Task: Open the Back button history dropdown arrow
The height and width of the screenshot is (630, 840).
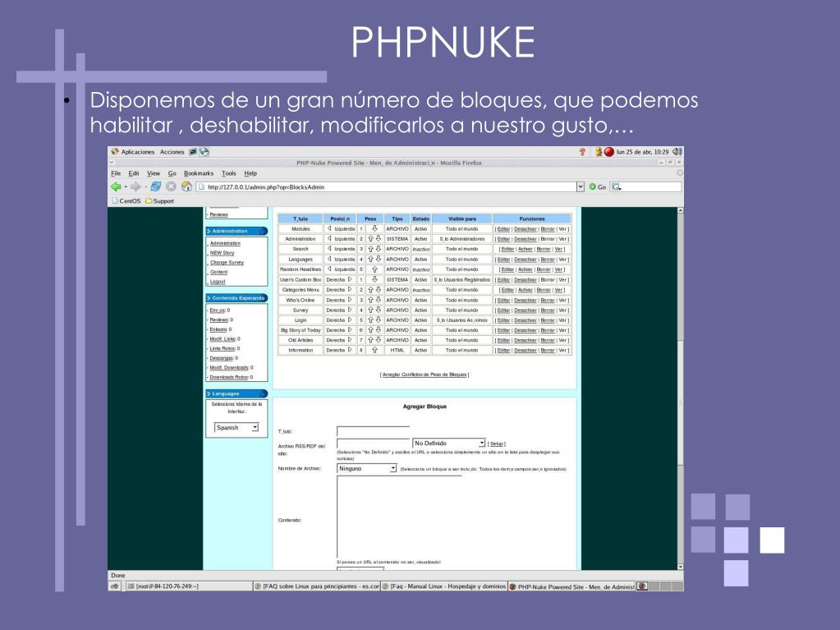Action: (x=126, y=187)
